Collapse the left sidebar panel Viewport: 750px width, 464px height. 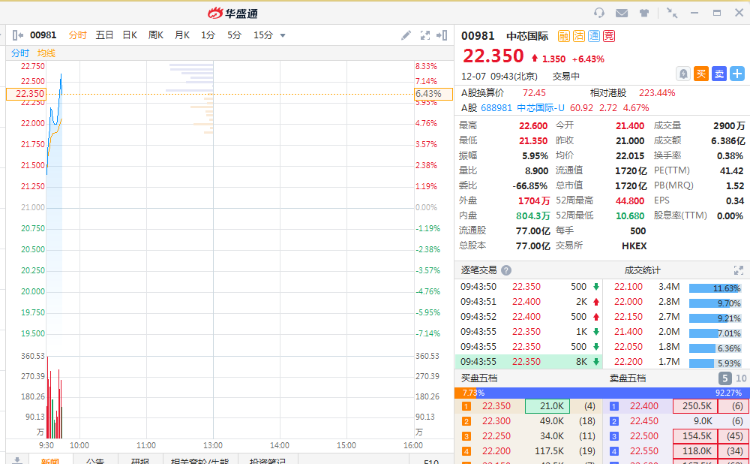(x=17, y=35)
